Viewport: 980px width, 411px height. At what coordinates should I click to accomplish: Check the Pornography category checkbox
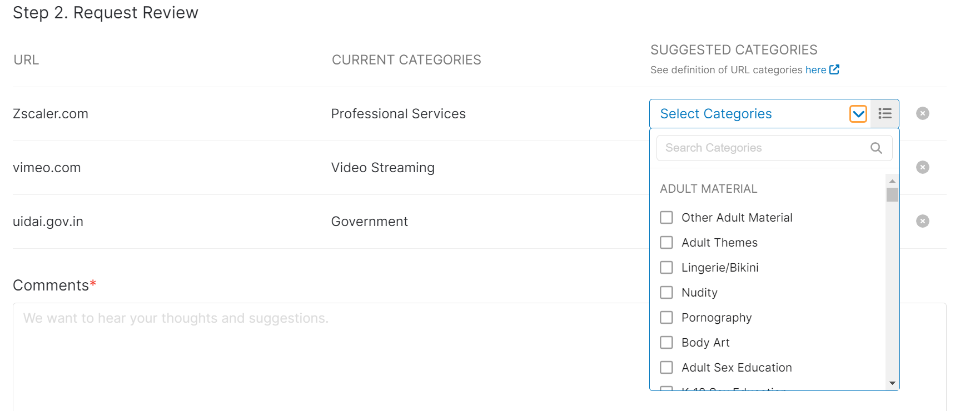(x=666, y=318)
